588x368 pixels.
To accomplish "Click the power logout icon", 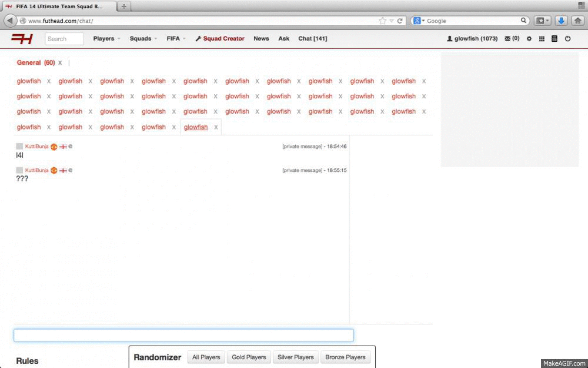I will coord(568,39).
